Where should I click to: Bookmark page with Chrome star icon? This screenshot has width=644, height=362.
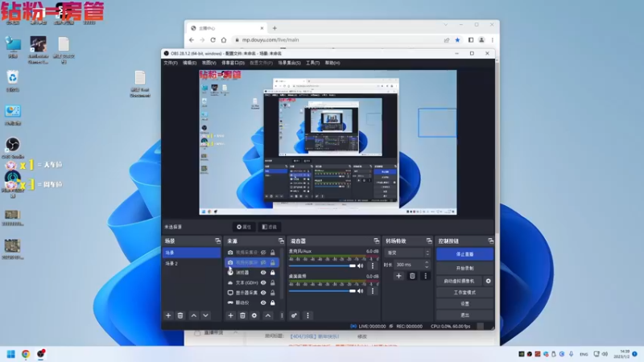(457, 39)
